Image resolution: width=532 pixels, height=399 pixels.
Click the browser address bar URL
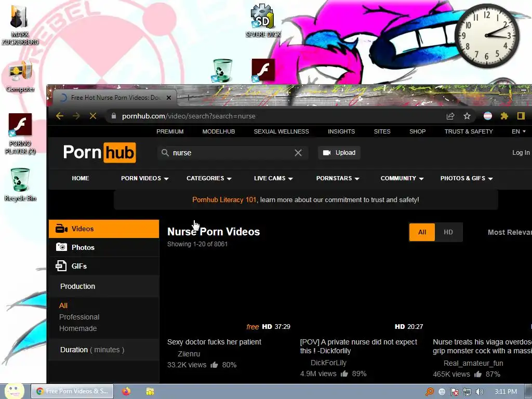pyautogui.click(x=189, y=116)
